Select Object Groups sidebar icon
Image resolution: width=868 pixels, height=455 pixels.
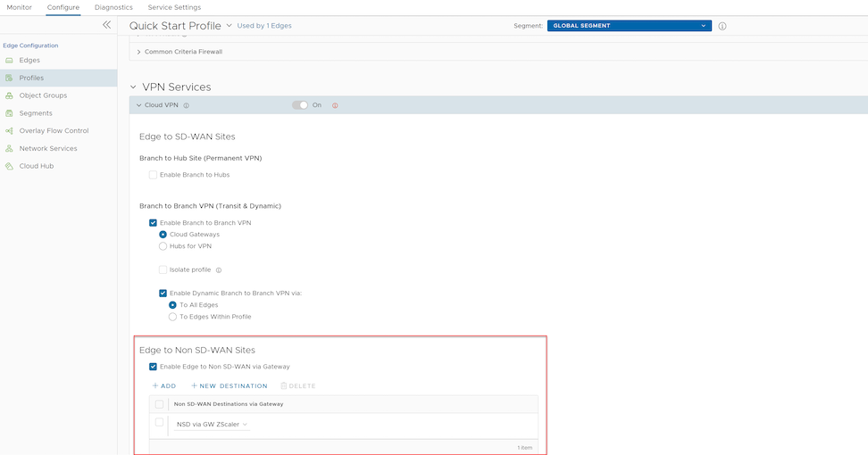(9, 95)
